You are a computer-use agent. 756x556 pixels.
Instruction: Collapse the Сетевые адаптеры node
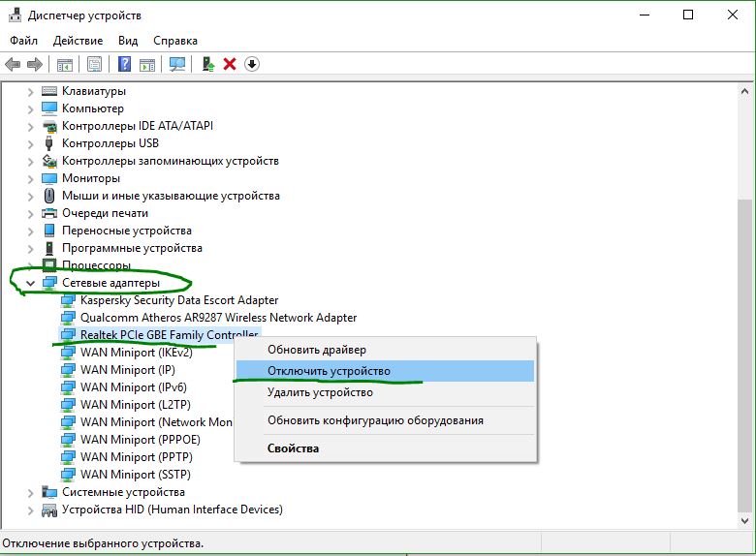click(31, 283)
